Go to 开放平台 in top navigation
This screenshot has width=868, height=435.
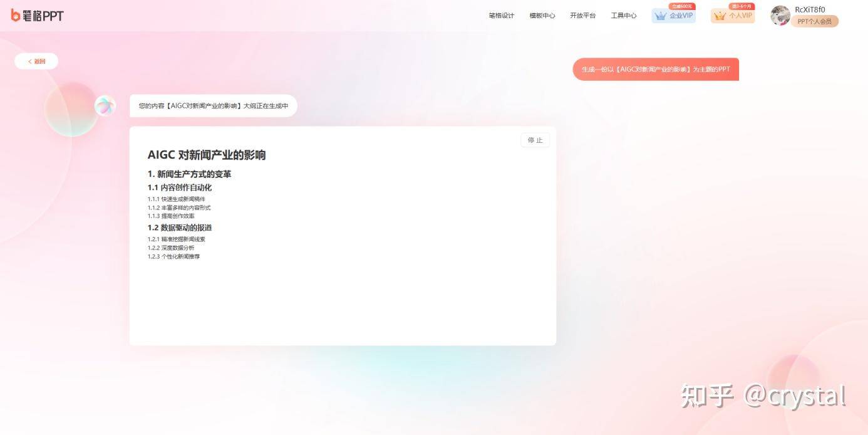coord(582,16)
